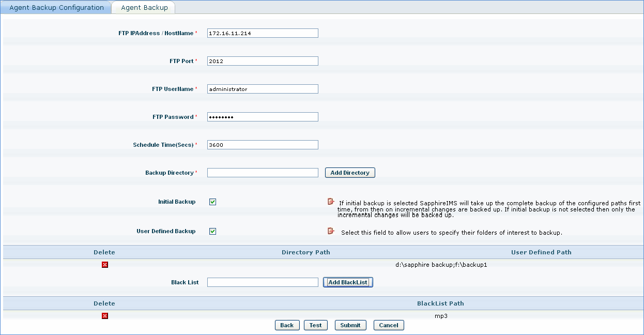Select the FTP UserName input box
The image size is (644, 335).
263,89
